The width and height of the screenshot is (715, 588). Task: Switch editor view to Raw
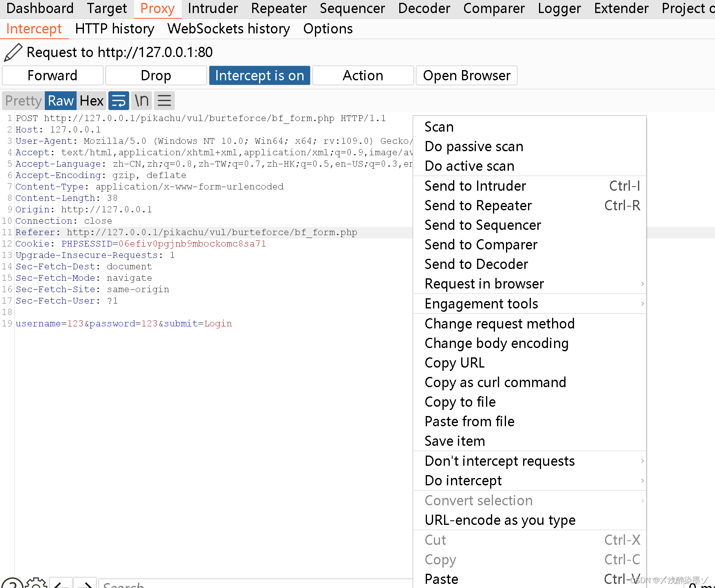pyautogui.click(x=61, y=101)
